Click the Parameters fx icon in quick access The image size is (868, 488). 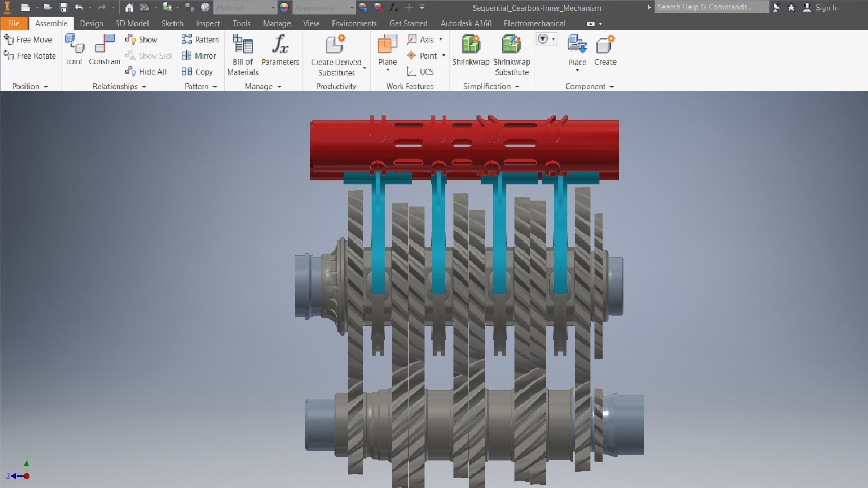[394, 7]
